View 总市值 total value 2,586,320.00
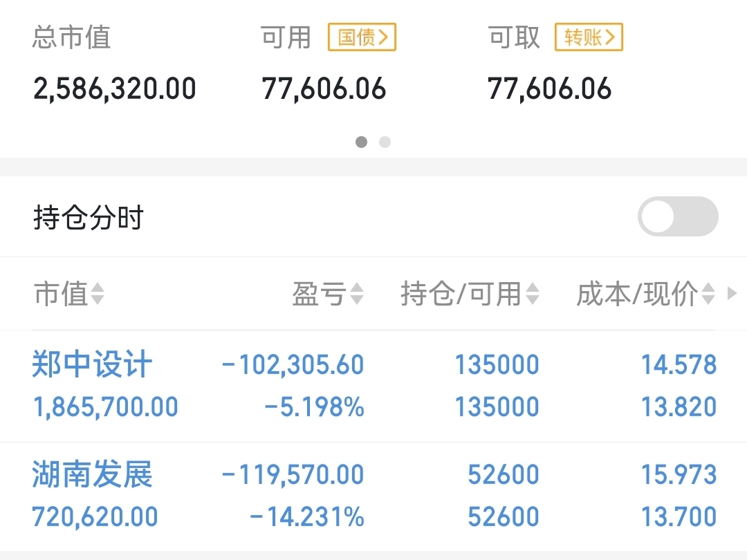747x560 pixels. [114, 88]
